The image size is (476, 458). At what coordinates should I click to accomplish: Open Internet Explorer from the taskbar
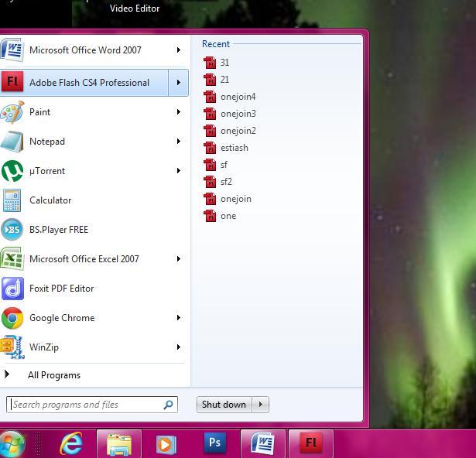[71, 444]
